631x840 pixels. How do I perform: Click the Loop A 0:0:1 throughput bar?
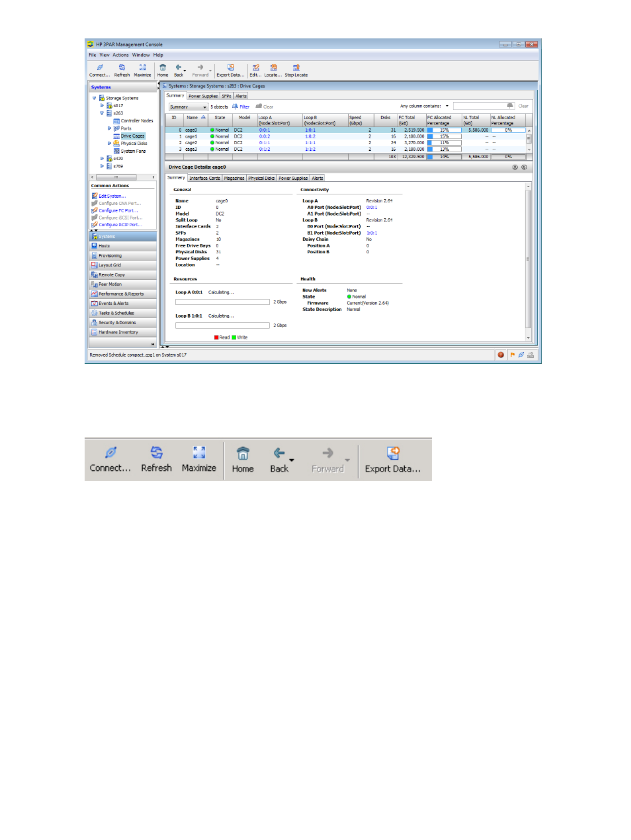(222, 302)
